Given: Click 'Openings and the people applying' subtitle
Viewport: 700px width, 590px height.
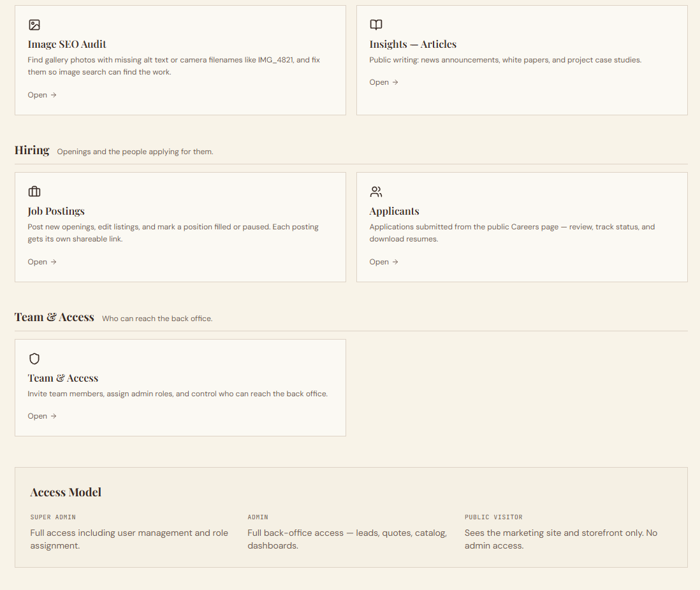Looking at the screenshot, I should coord(135,152).
